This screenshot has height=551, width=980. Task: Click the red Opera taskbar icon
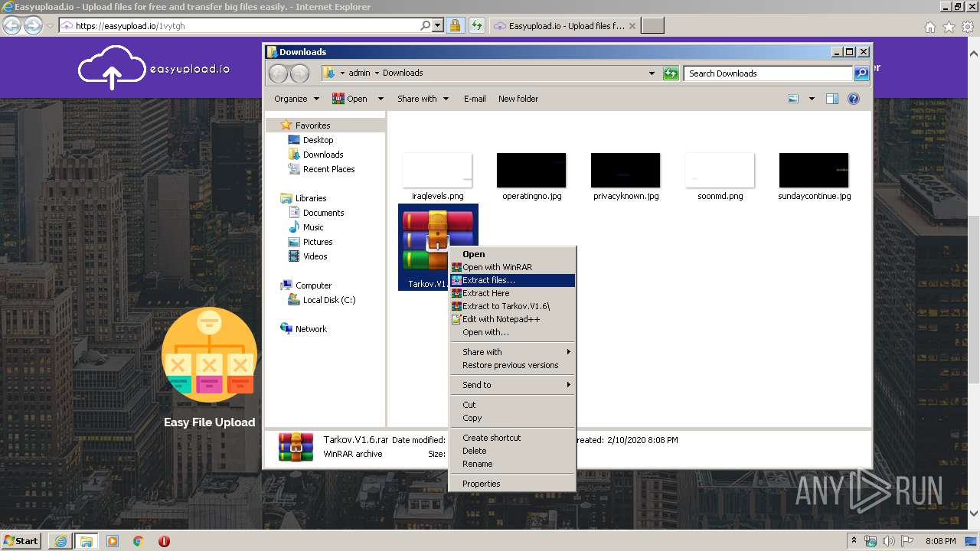pos(164,541)
